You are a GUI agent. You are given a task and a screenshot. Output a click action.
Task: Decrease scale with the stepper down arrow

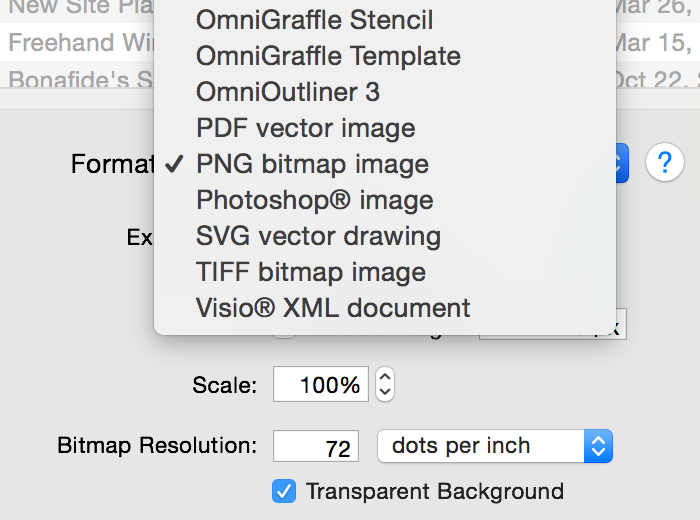point(386,391)
